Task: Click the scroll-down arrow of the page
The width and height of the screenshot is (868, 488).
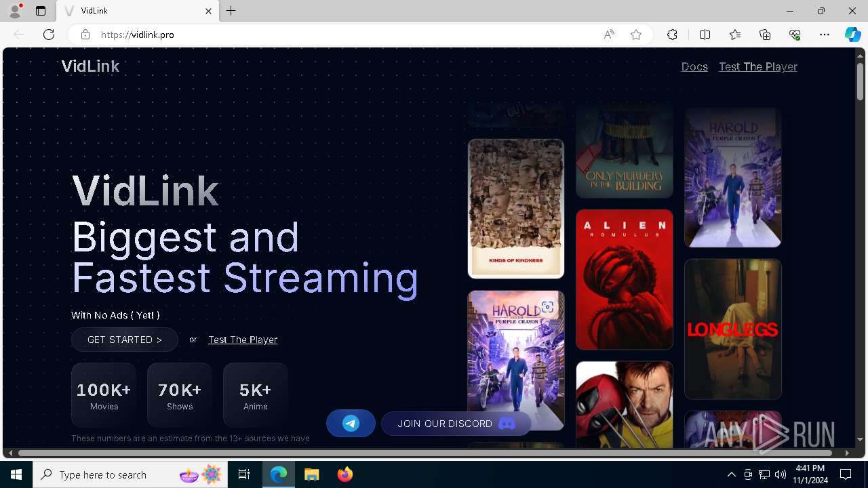Action: point(860,440)
